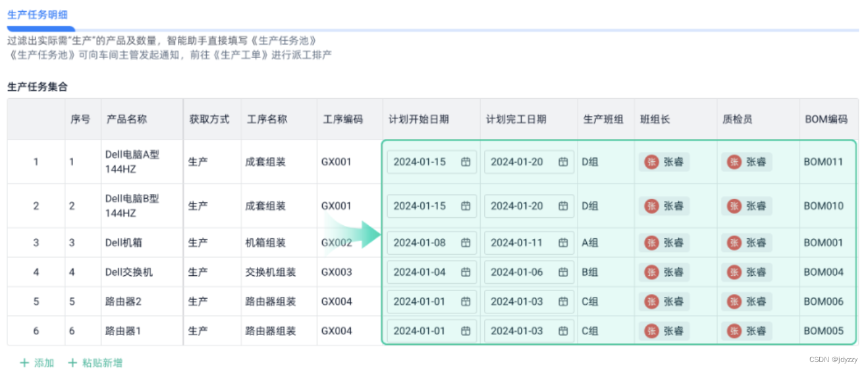Click plus icon beside 添加

pyautogui.click(x=24, y=363)
